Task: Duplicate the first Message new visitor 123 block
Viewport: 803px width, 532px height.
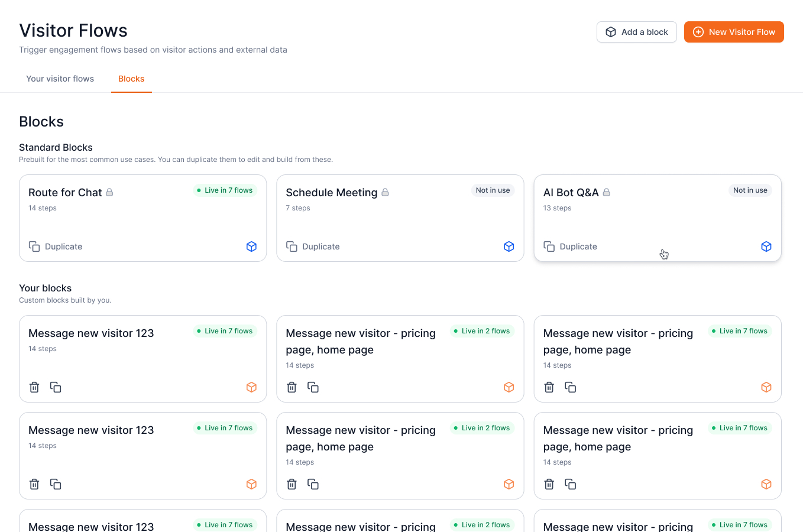Action: [x=56, y=387]
